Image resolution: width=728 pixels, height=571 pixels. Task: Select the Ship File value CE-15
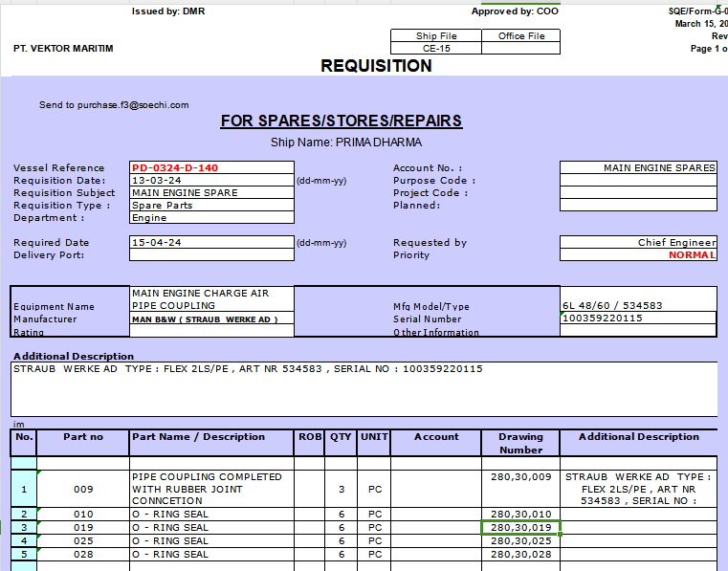click(436, 48)
